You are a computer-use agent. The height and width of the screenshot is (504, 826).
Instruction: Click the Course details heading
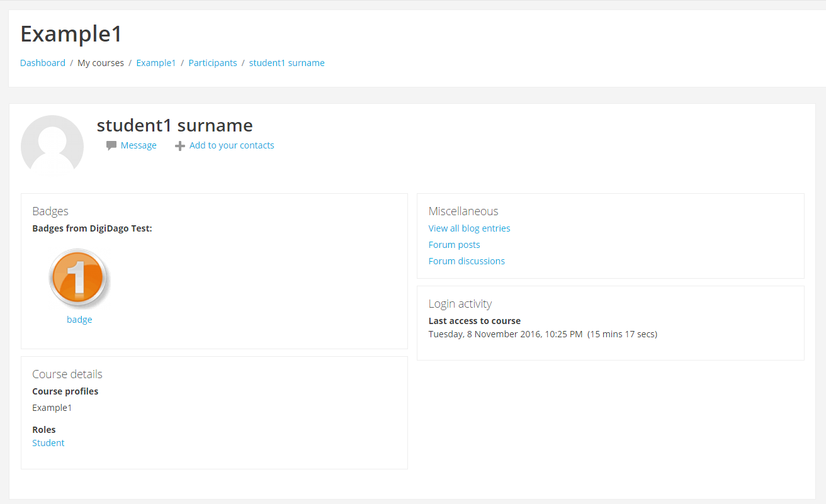point(67,374)
